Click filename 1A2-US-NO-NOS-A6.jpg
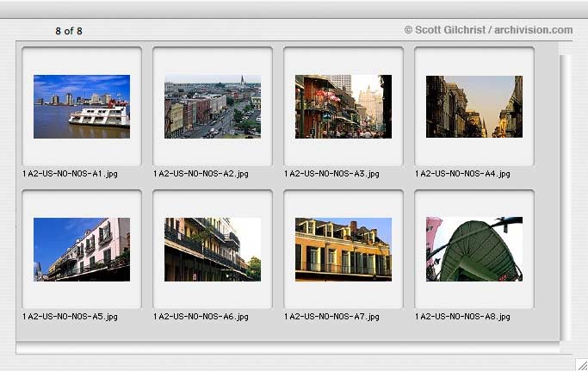The image size is (588, 371). pos(201,317)
